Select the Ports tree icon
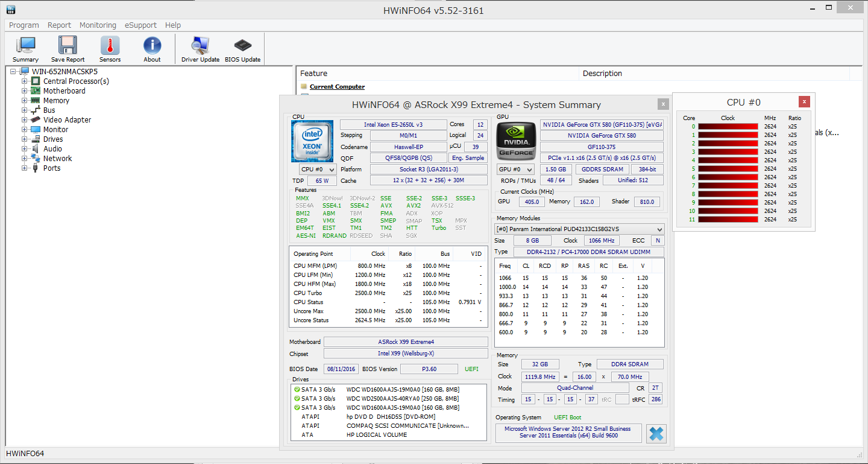This screenshot has height=464, width=868. 36,168
